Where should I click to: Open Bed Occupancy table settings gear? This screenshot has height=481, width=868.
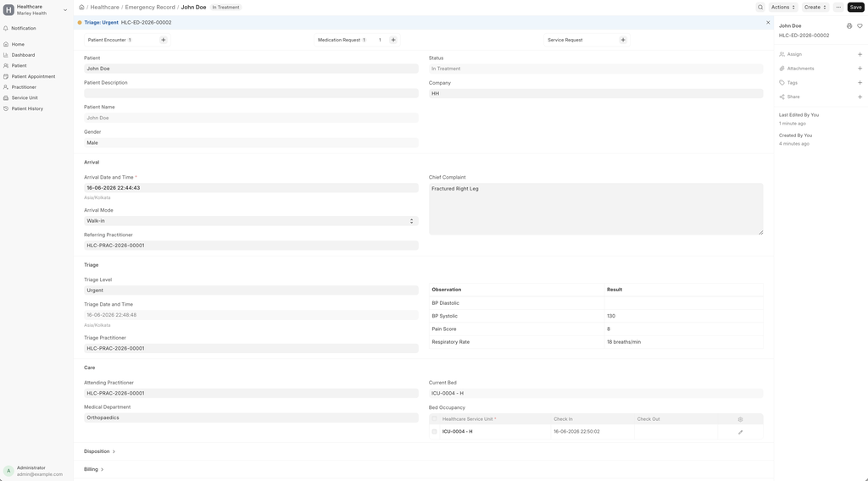click(740, 419)
